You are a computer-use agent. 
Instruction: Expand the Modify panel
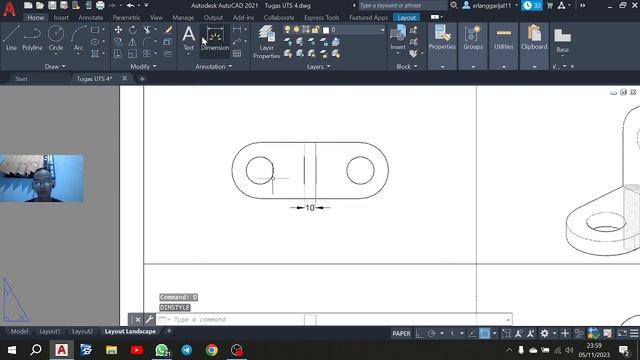[143, 67]
